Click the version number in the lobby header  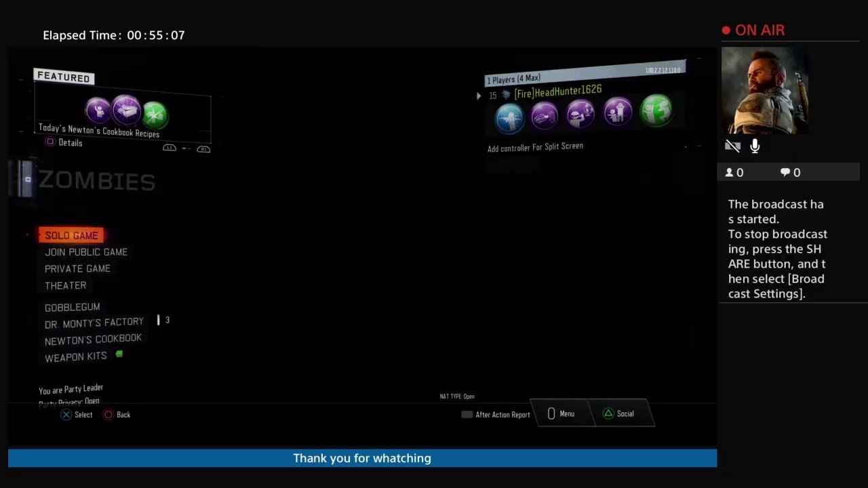coord(663,70)
